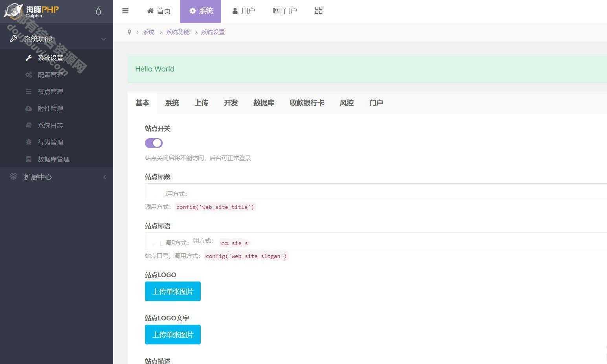Click the book icon beside 系统日志
The image size is (607, 364).
(29, 125)
